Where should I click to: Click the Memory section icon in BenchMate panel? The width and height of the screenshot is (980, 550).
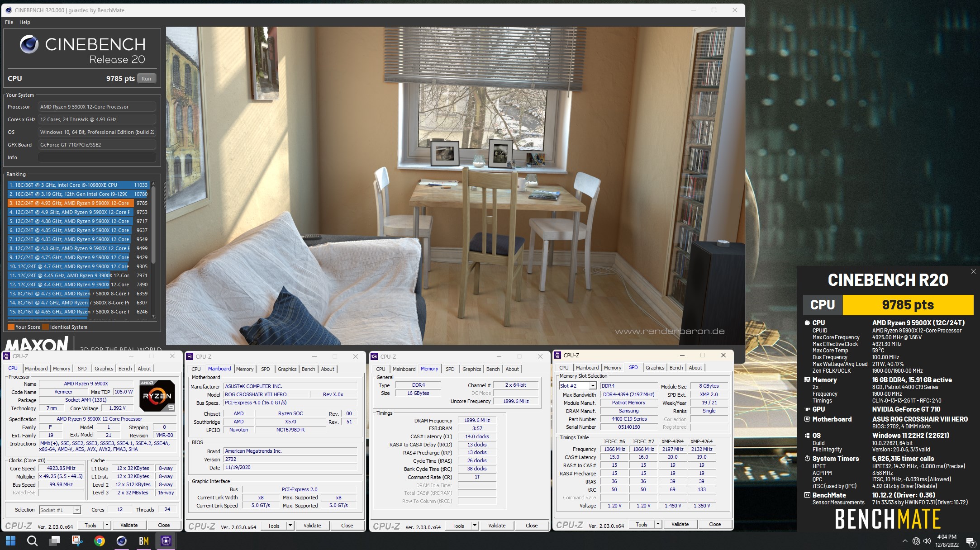807,380
